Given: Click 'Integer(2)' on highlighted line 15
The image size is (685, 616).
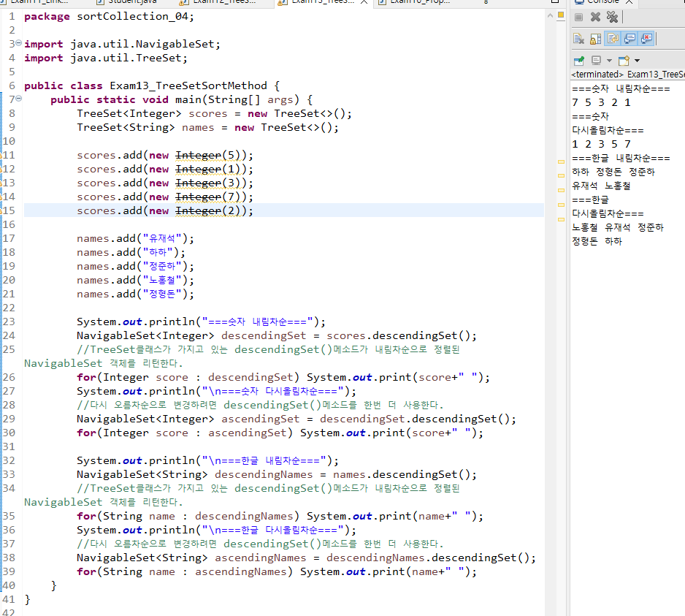Looking at the screenshot, I should pyautogui.click(x=208, y=210).
